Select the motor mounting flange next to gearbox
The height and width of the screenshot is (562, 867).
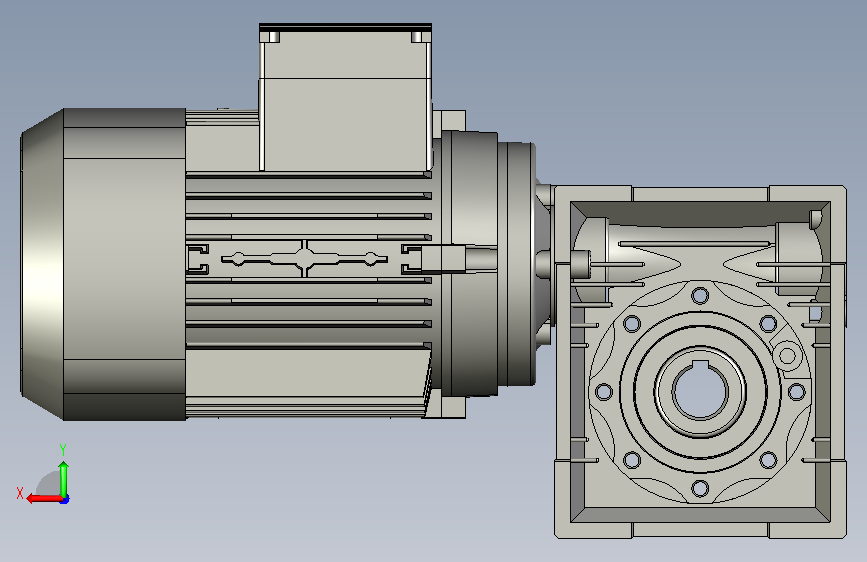(516, 264)
